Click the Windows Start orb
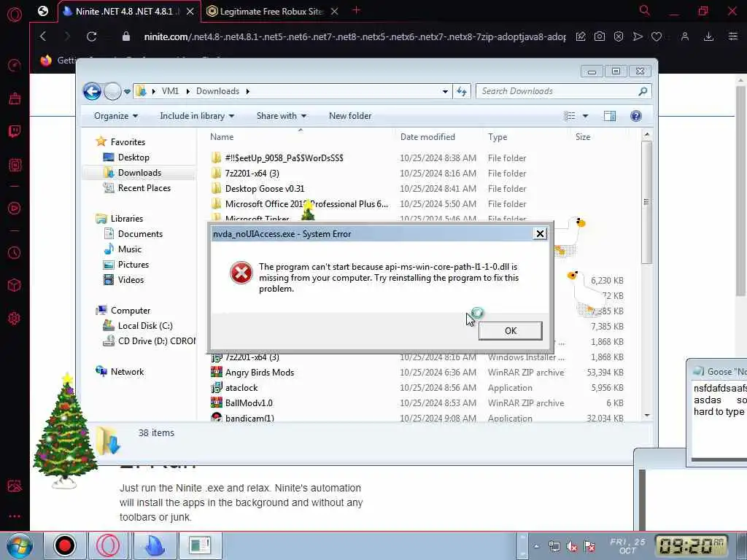The height and width of the screenshot is (560, 747). pyautogui.click(x=19, y=545)
